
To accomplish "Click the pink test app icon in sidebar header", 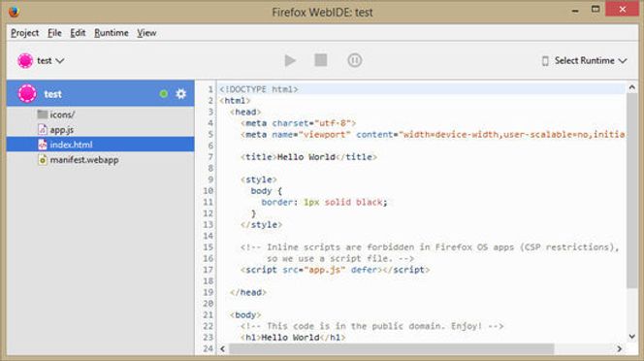I will click(27, 94).
